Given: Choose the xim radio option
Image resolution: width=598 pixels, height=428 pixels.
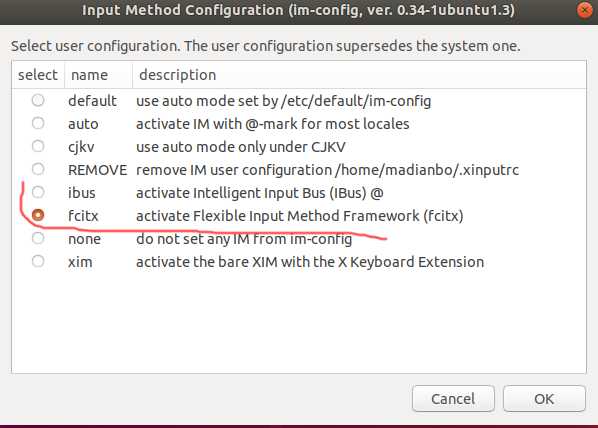Looking at the screenshot, I should [x=38, y=261].
